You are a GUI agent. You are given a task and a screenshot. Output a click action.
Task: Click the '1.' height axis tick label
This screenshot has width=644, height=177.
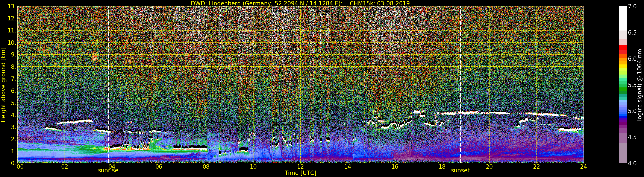[x=14, y=151]
